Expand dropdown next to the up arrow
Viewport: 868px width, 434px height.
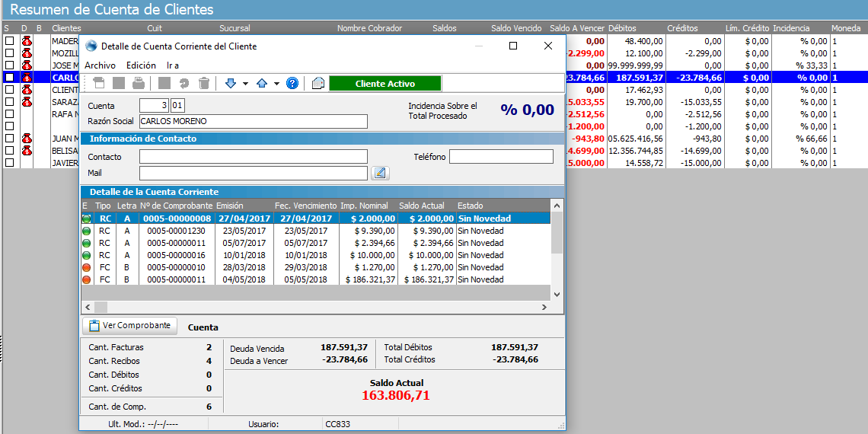click(276, 84)
